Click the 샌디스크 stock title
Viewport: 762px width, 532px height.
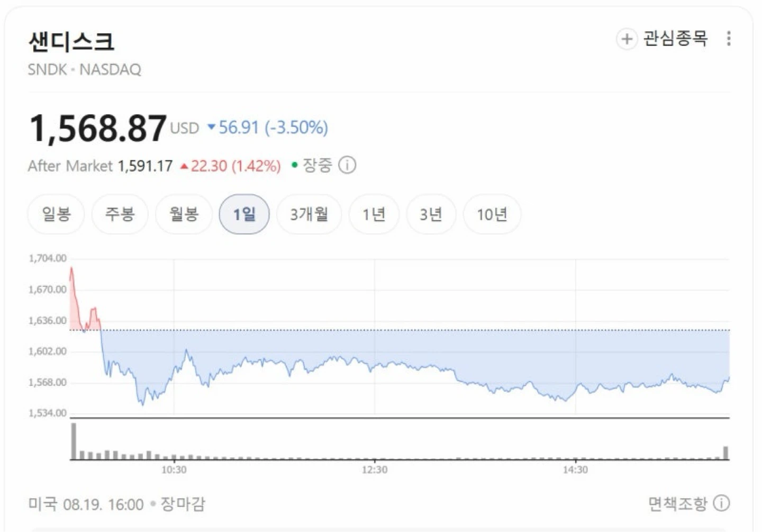click(71, 42)
